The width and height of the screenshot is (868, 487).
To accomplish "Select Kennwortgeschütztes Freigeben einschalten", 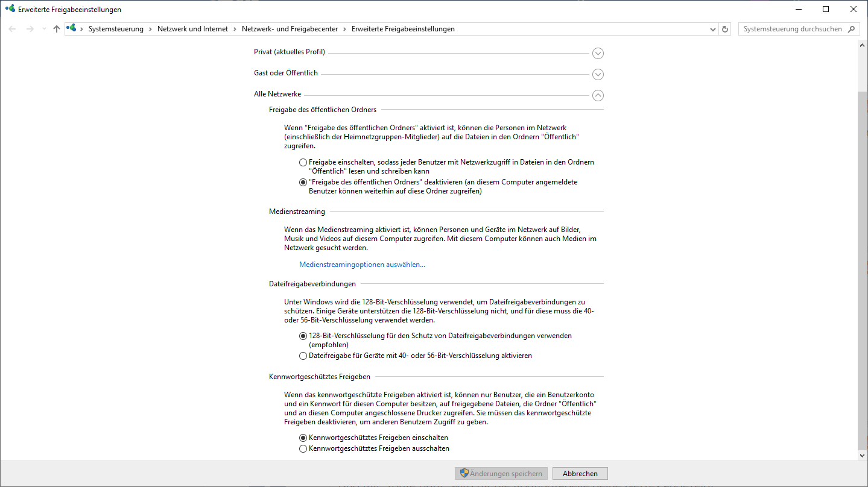I will point(303,438).
